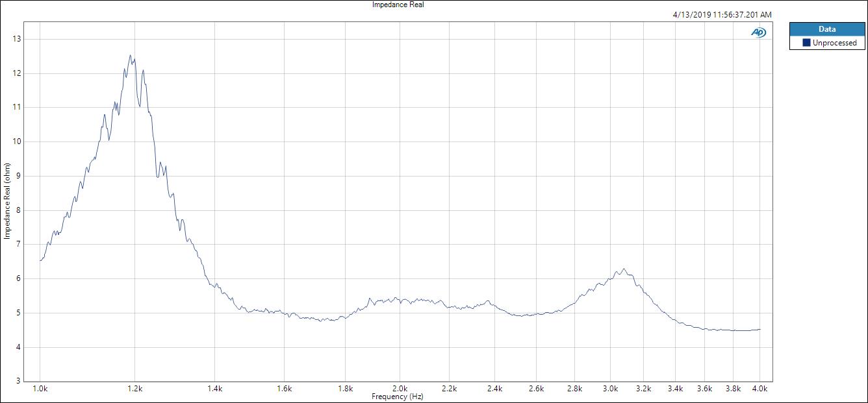Image resolution: width=868 pixels, height=403 pixels.
Task: Click the Impedance Real graph title
Action: tap(398, 5)
